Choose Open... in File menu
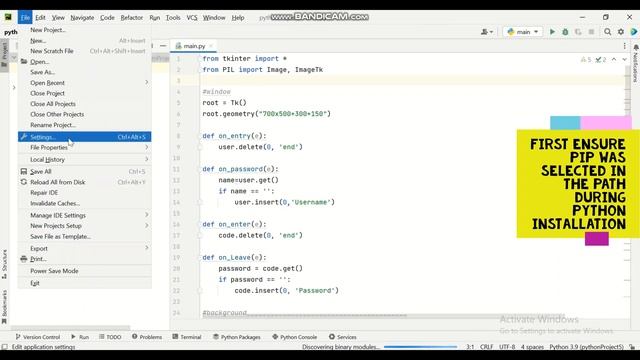 click(84, 62)
